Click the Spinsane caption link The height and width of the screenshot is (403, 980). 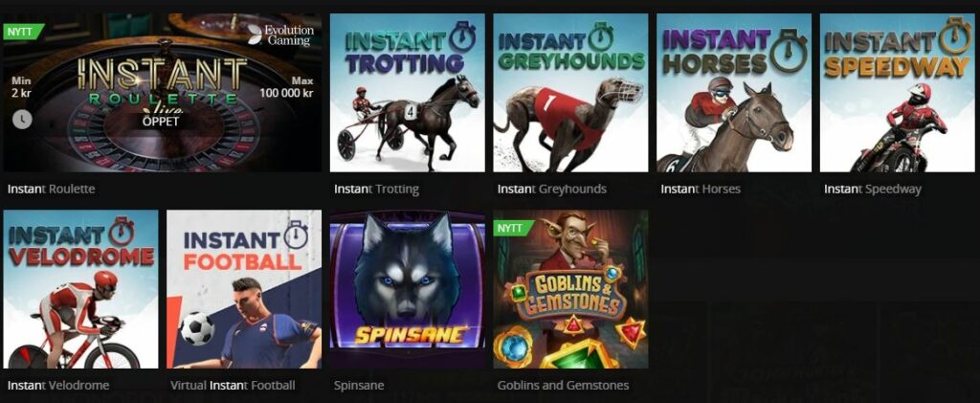(359, 385)
